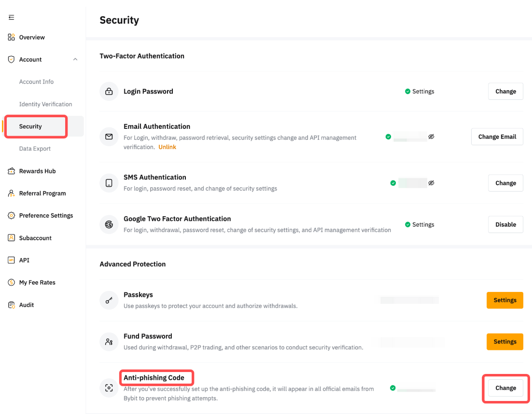532x414 pixels.
Task: Click the Unlink email link
Action: 167,147
